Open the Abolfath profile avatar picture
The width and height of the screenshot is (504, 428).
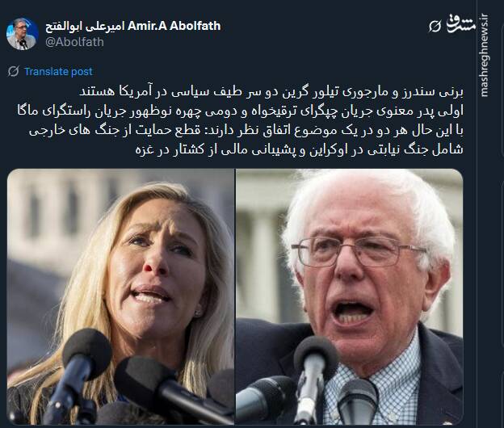(x=22, y=34)
